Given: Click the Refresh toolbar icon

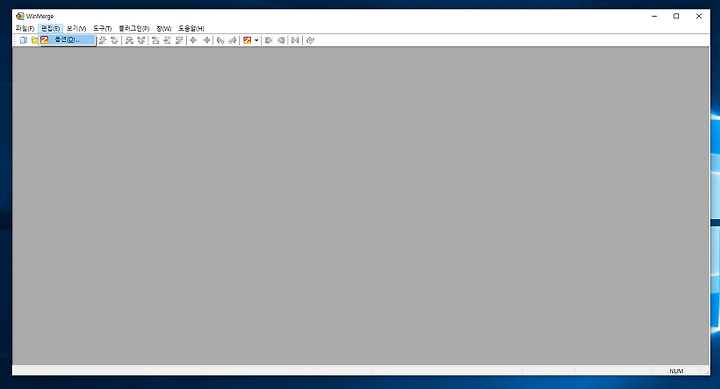Looking at the screenshot, I should [x=310, y=40].
